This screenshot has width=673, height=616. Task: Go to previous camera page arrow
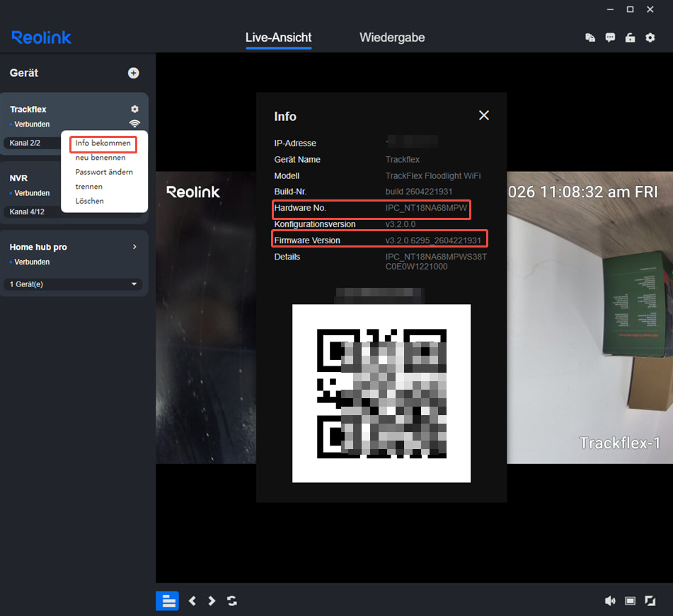click(x=192, y=600)
